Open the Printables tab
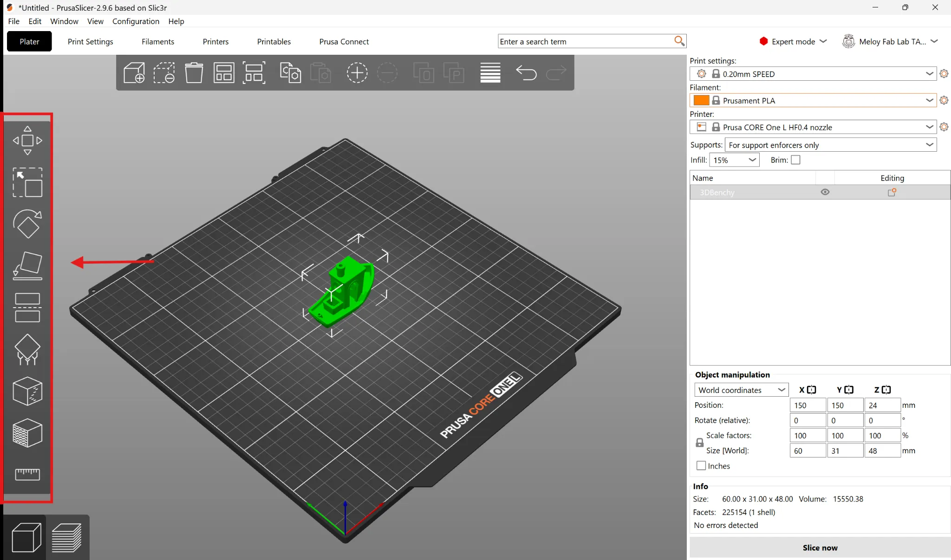The width and height of the screenshot is (951, 560). tap(274, 41)
